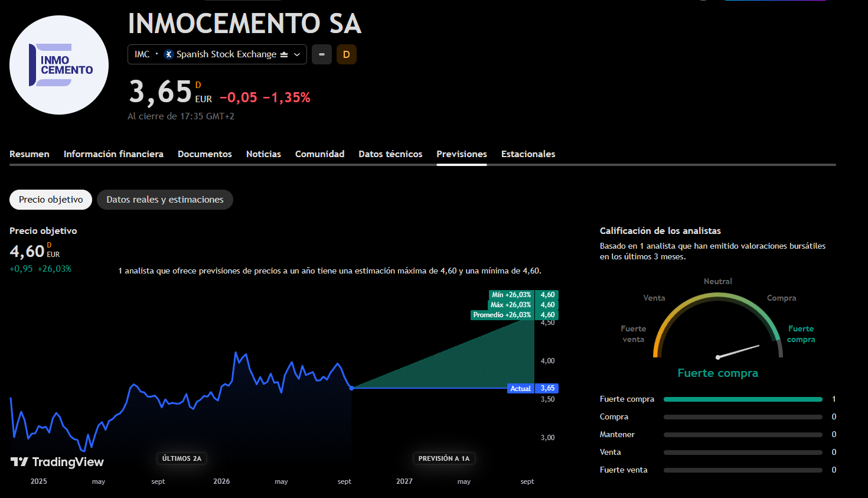
Task: Click the Inmocemento company logo
Action: 59,65
